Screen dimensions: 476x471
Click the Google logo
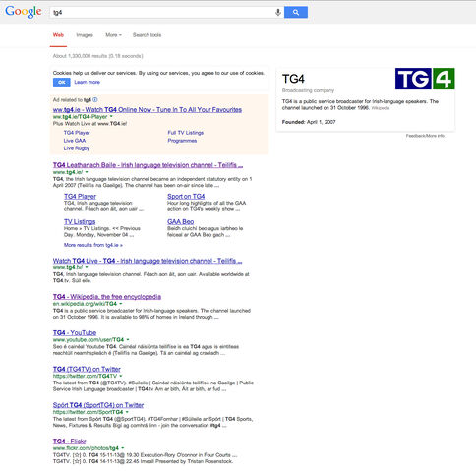tap(24, 12)
